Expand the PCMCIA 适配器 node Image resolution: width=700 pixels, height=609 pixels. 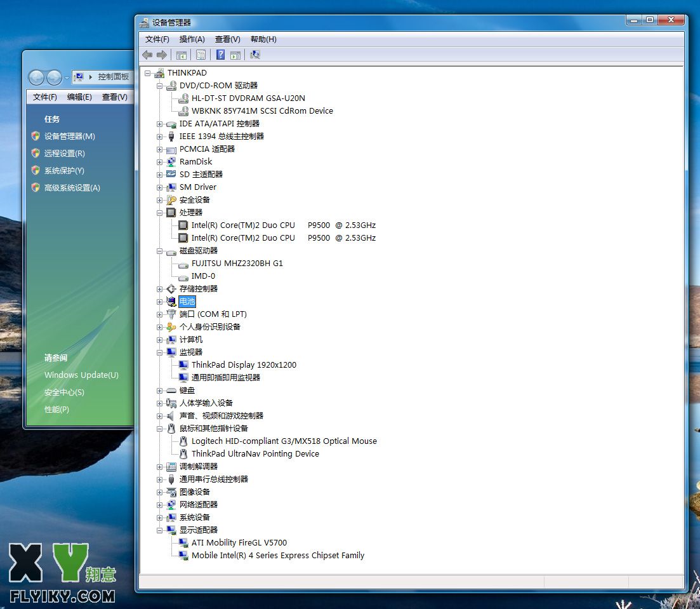pos(159,150)
